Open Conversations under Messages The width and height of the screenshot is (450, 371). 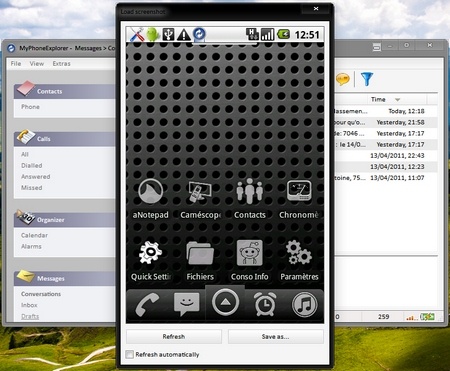click(x=41, y=294)
